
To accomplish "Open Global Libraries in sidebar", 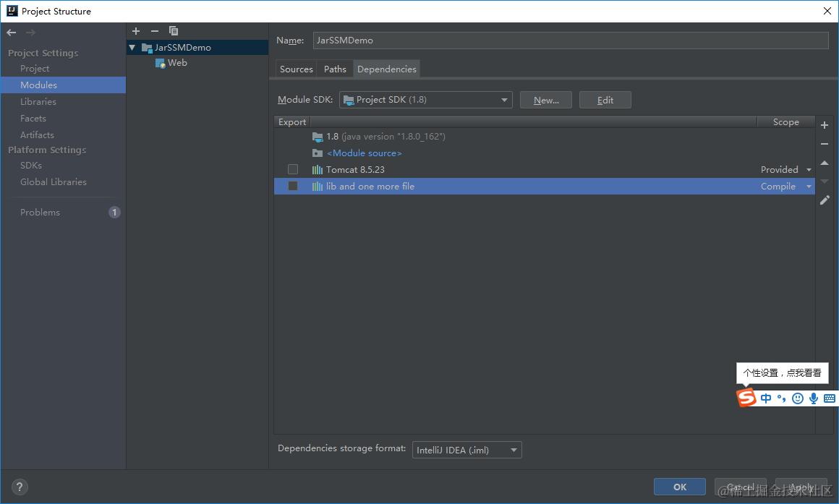I will [53, 182].
